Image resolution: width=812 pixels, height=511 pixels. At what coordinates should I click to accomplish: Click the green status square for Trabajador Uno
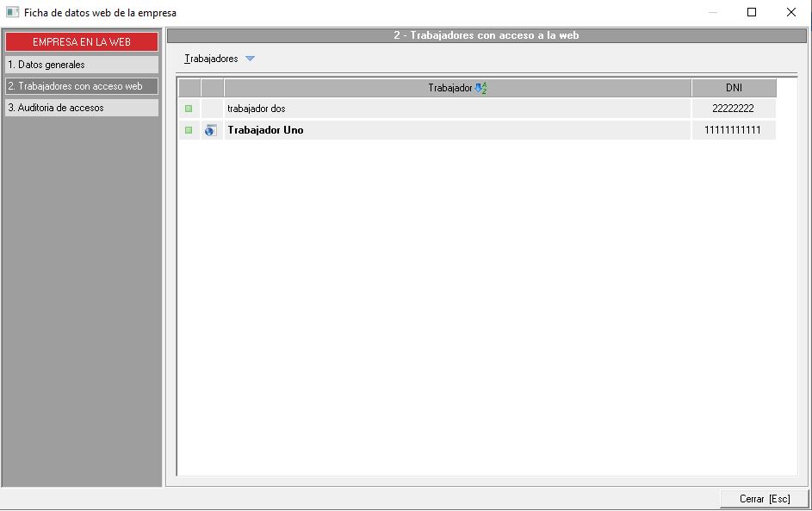tap(189, 130)
